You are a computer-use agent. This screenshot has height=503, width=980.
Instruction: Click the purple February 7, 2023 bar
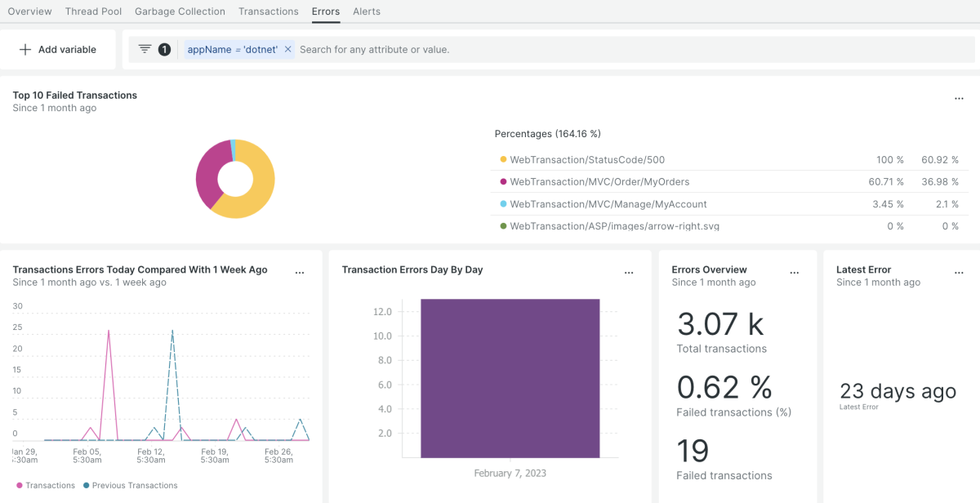[x=510, y=378]
